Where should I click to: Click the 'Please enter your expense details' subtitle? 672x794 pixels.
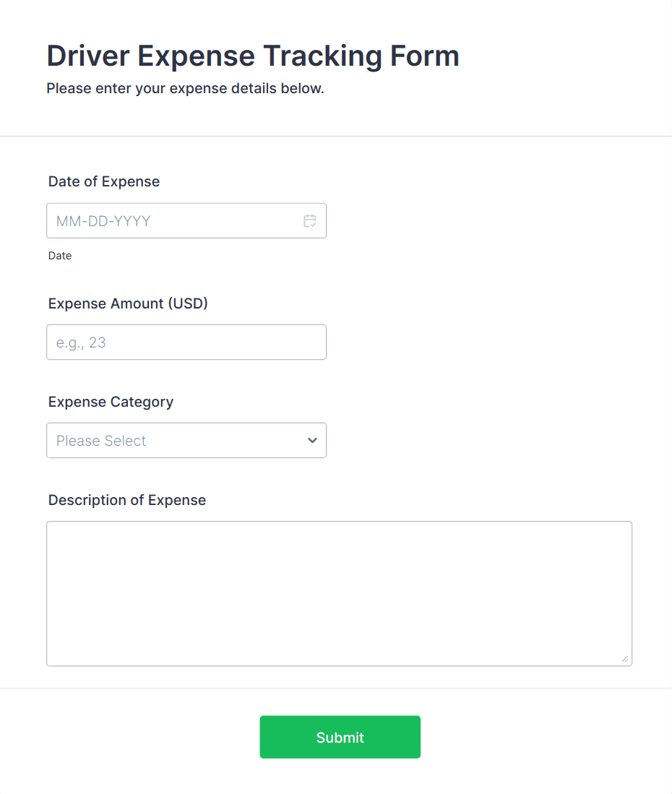(x=185, y=89)
